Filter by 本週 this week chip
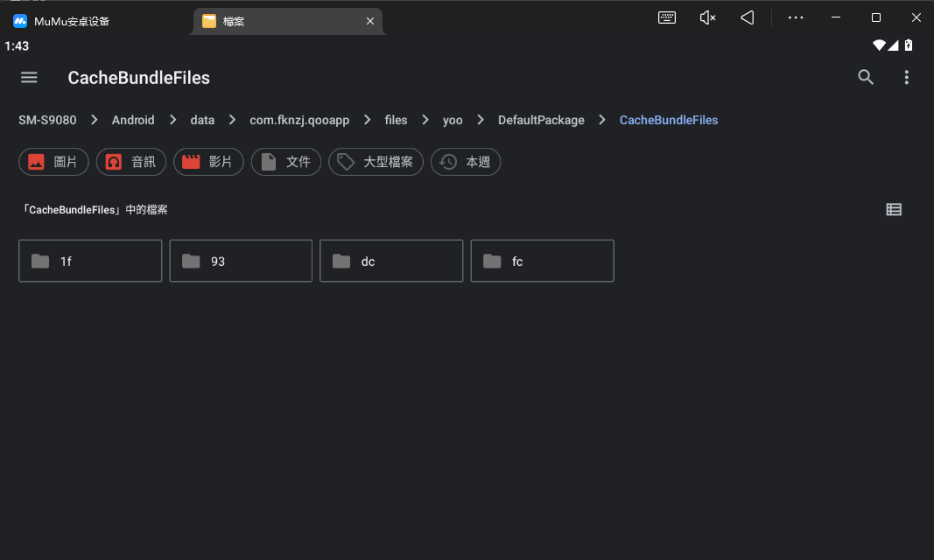934x560 pixels. coord(466,162)
